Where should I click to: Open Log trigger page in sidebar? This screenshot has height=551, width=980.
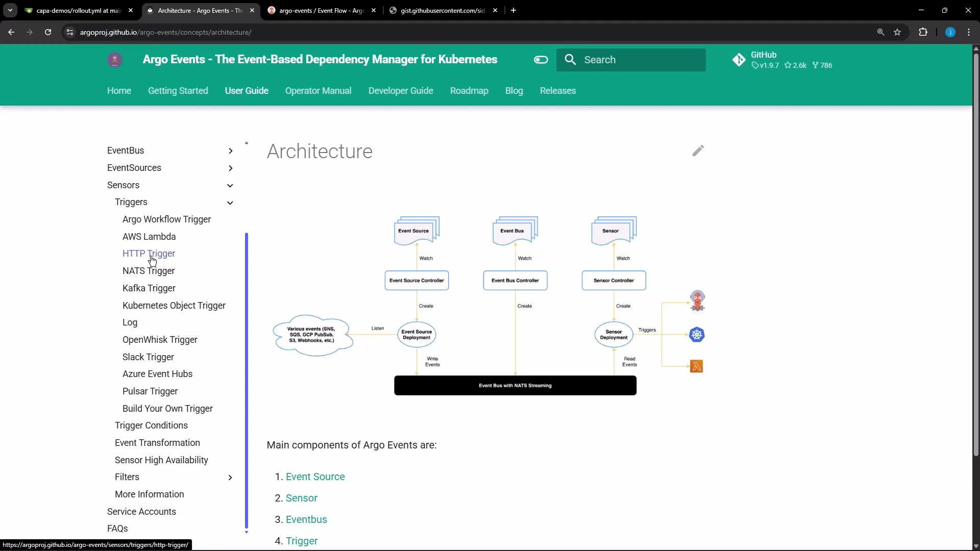[130, 322]
